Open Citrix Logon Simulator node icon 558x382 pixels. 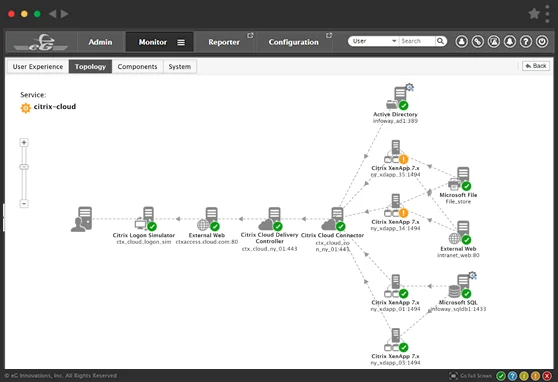145,219
